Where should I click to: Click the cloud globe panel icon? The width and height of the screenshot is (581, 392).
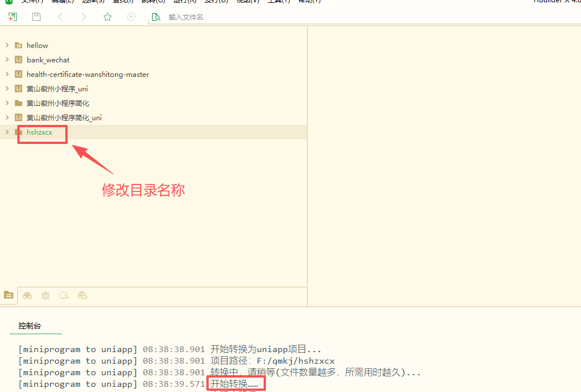(x=83, y=295)
